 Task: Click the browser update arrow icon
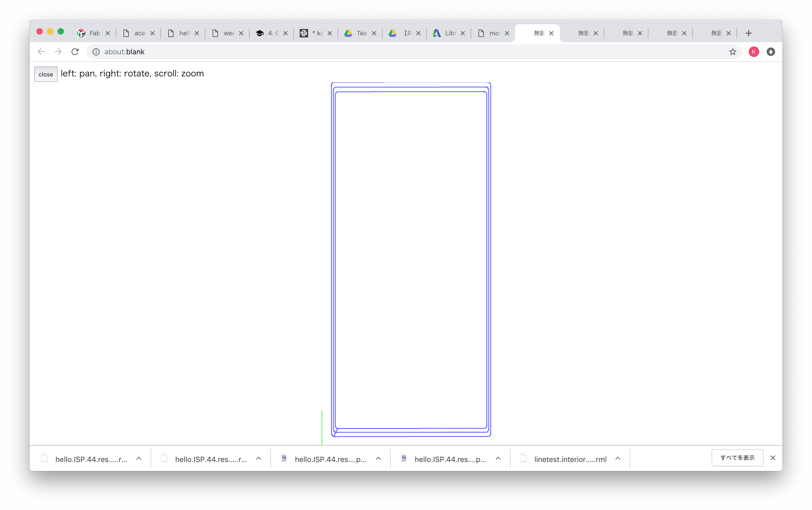pyautogui.click(x=771, y=52)
